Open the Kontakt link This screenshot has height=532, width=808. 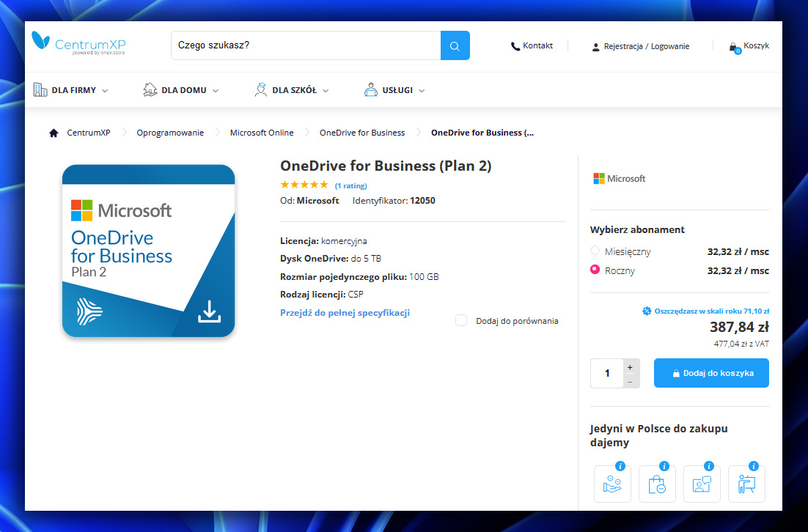(537, 46)
